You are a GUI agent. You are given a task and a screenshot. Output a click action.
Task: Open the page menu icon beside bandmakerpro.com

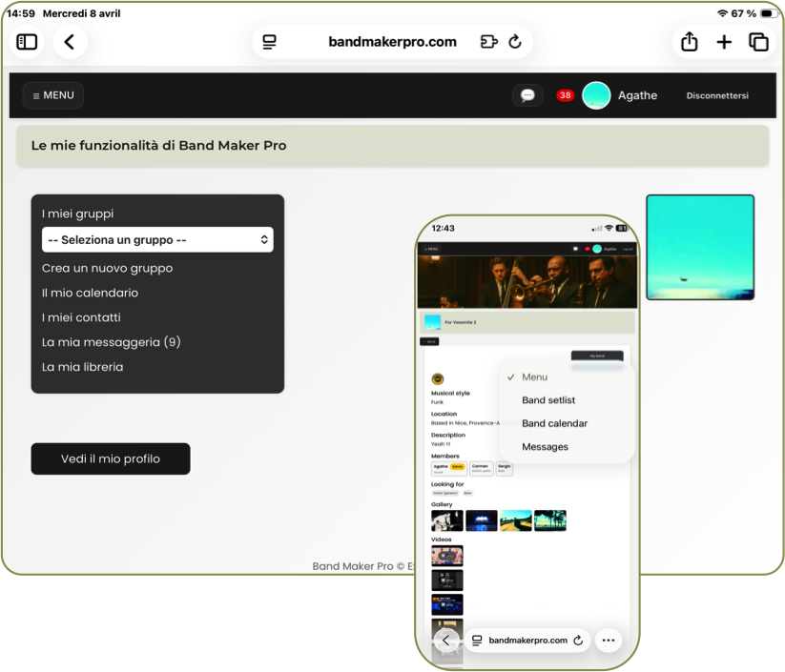(x=269, y=42)
